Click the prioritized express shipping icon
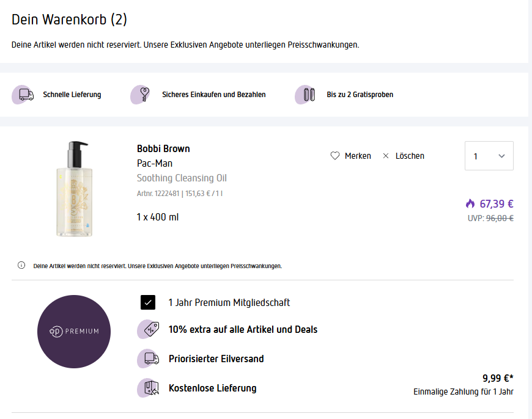Viewport: 532px width, 419px height. coord(149,359)
